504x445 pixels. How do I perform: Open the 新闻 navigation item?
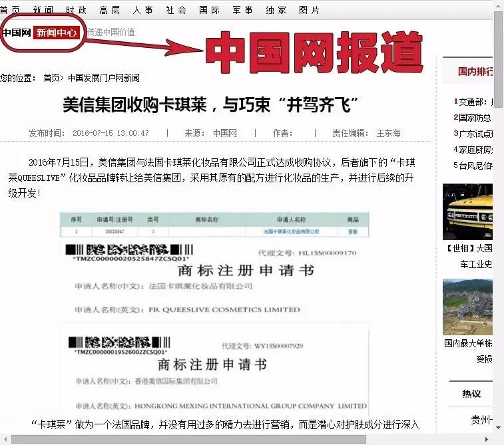[43, 10]
